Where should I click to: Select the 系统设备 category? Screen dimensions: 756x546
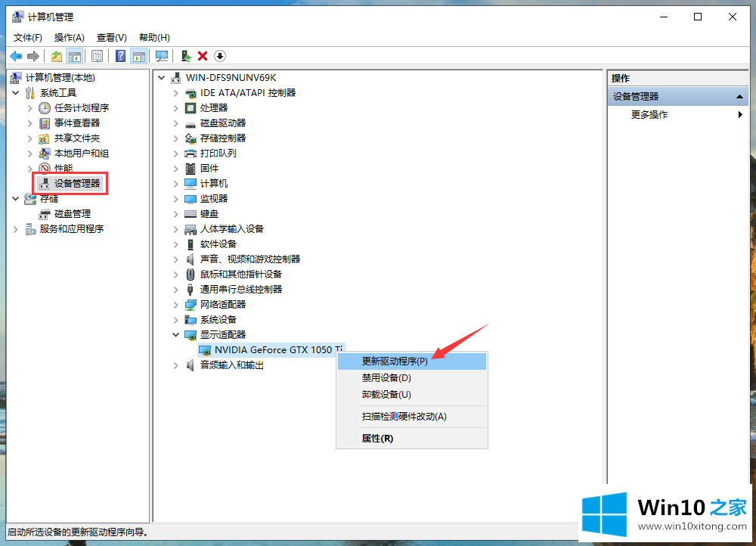click(218, 319)
